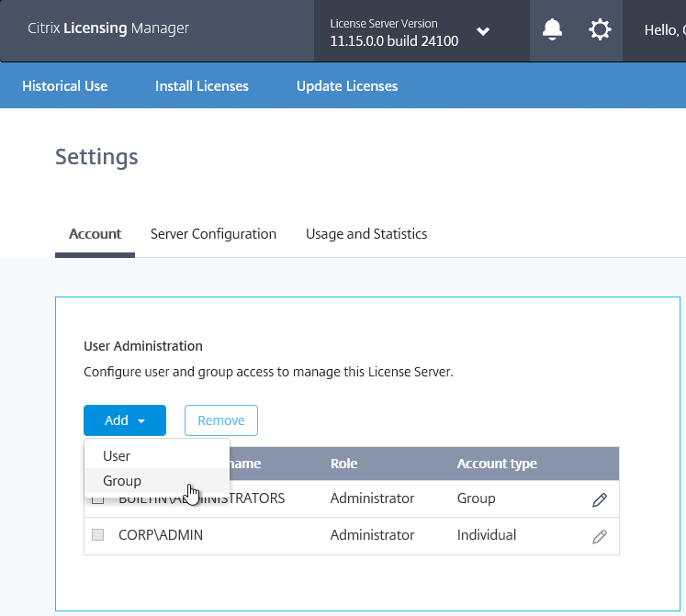Viewport: 686px width, 616px height.
Task: Toggle the Add dropdown button
Action: click(x=125, y=420)
